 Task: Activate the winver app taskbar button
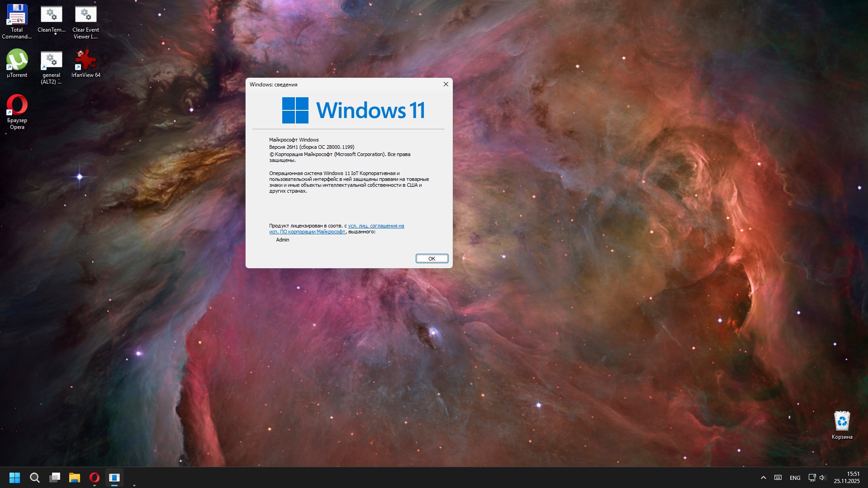pos(114,478)
